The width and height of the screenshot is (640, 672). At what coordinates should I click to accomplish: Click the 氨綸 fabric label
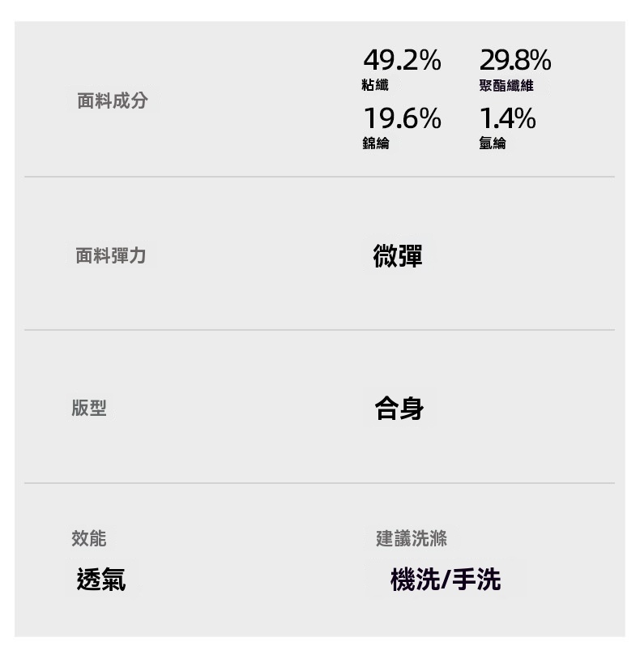click(493, 143)
